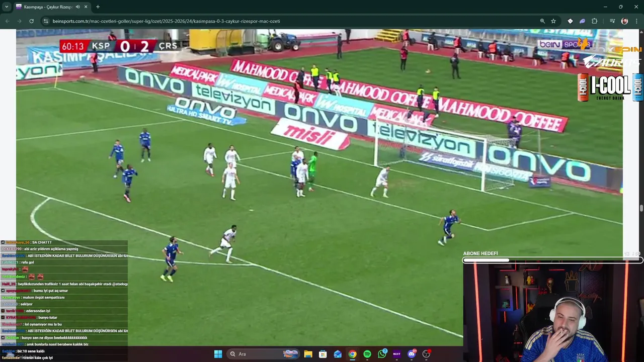Viewport: 644px width, 362px height.
Task: Open Discord from the taskbar
Action: click(412, 354)
